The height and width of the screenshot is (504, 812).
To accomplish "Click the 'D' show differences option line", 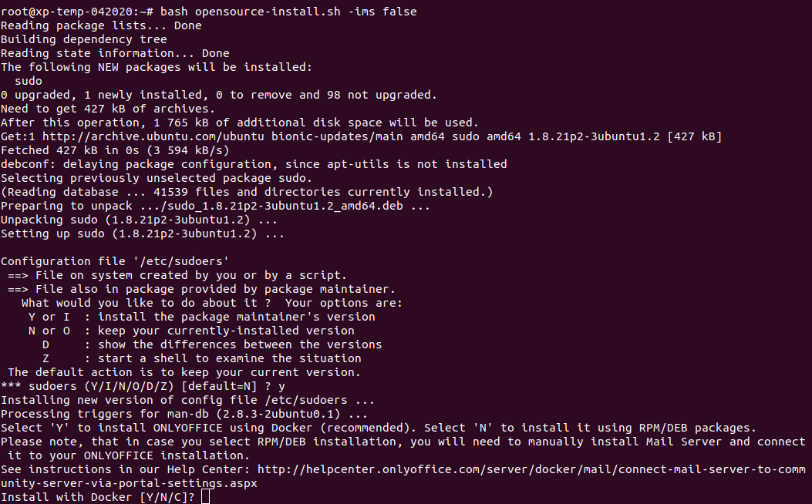I will point(212,344).
